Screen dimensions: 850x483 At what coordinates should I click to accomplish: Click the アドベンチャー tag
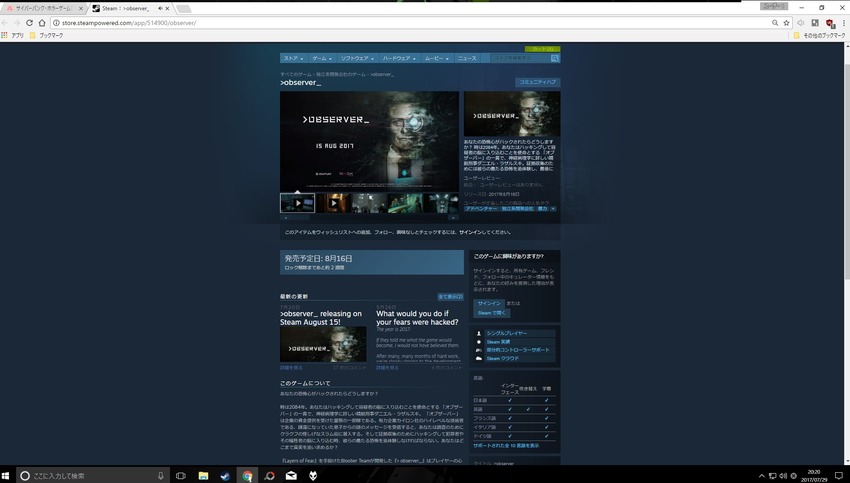481,209
